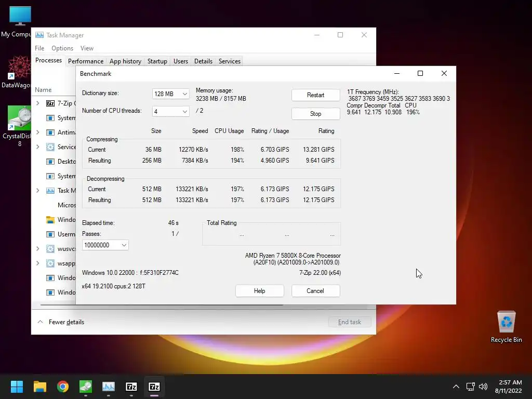Viewport: 532px width, 399px height.
Task: Expand the wsapp process row
Action: (x=37, y=263)
